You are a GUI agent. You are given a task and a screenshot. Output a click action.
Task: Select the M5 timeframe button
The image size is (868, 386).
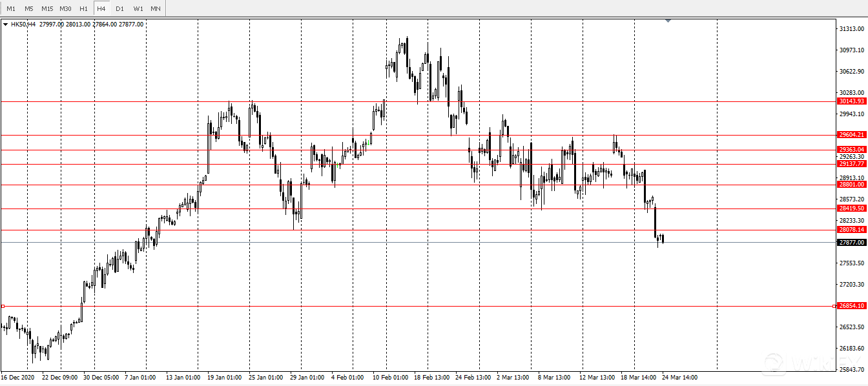29,8
